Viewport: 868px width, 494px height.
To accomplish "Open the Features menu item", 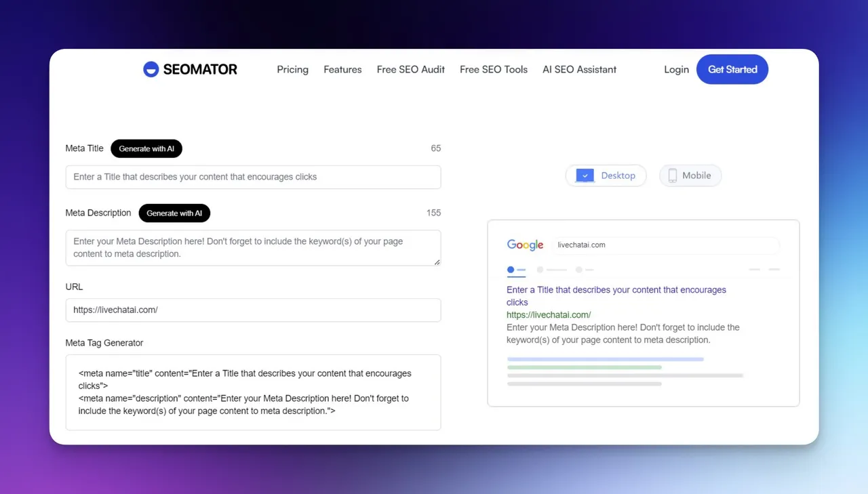I will click(342, 69).
